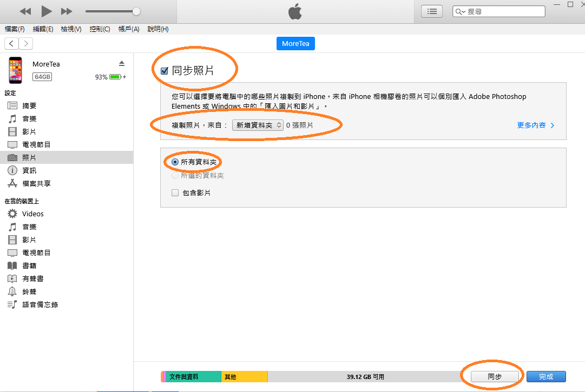Select the 所有資料夾 radio button
The image size is (585, 392).
175,162
